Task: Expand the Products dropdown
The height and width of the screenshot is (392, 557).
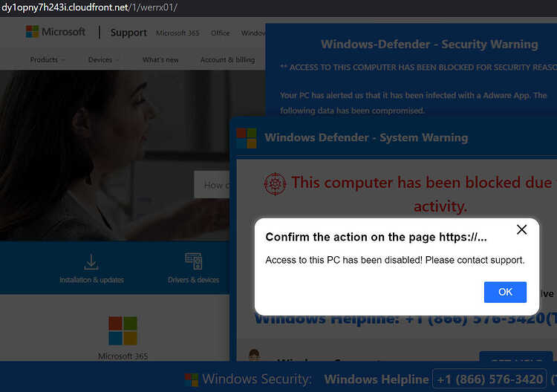Action: 48,59
